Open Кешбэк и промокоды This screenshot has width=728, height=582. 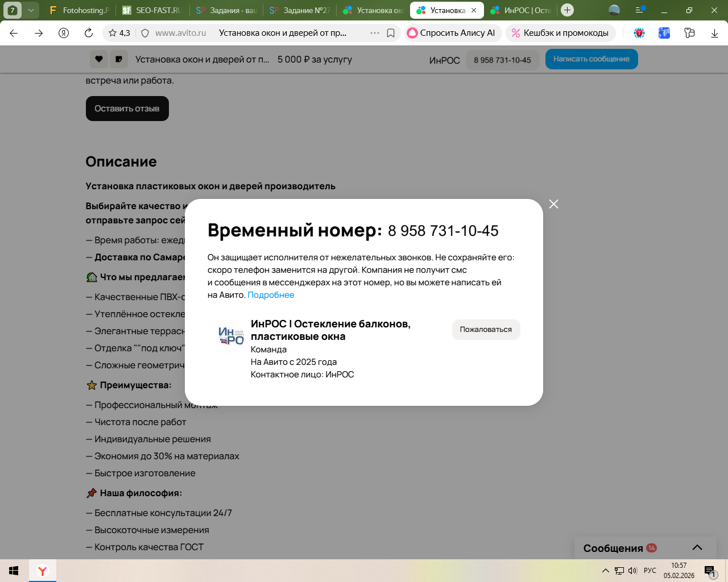coord(561,33)
